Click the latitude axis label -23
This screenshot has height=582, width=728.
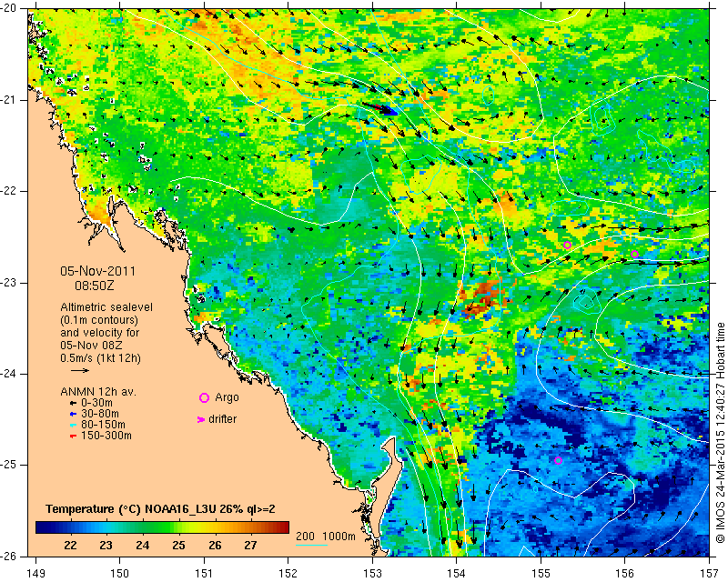(x=9, y=283)
